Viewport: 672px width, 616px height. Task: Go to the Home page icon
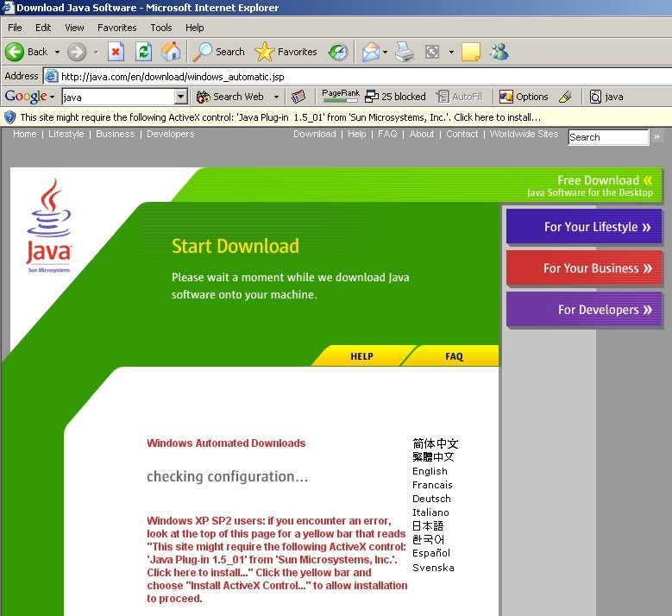171,52
